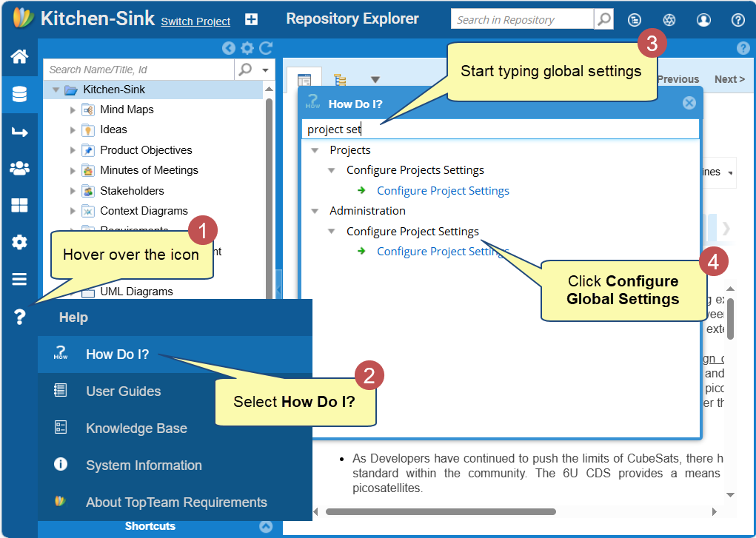Click the How Do I search field
This screenshot has width=756, height=538.
(x=501, y=130)
